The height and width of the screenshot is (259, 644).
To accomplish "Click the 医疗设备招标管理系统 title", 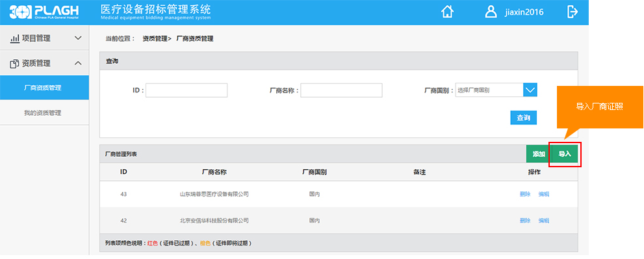I will click(x=156, y=10).
